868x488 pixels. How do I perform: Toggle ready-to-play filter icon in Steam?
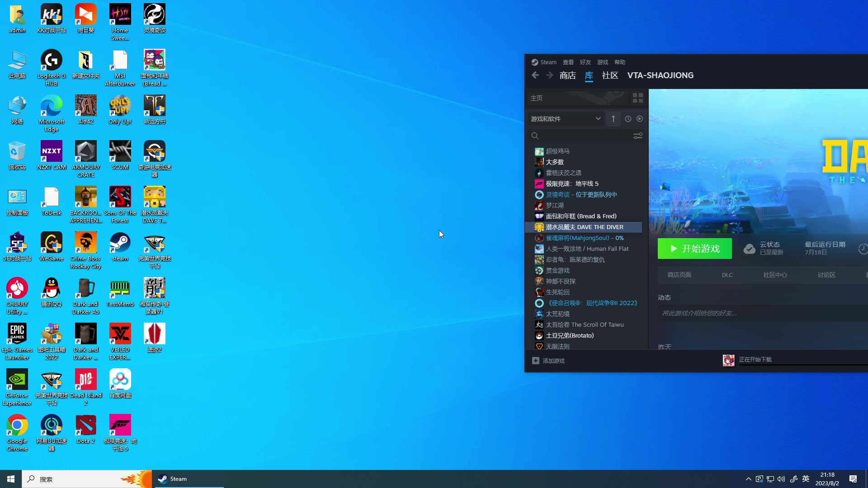pos(640,119)
